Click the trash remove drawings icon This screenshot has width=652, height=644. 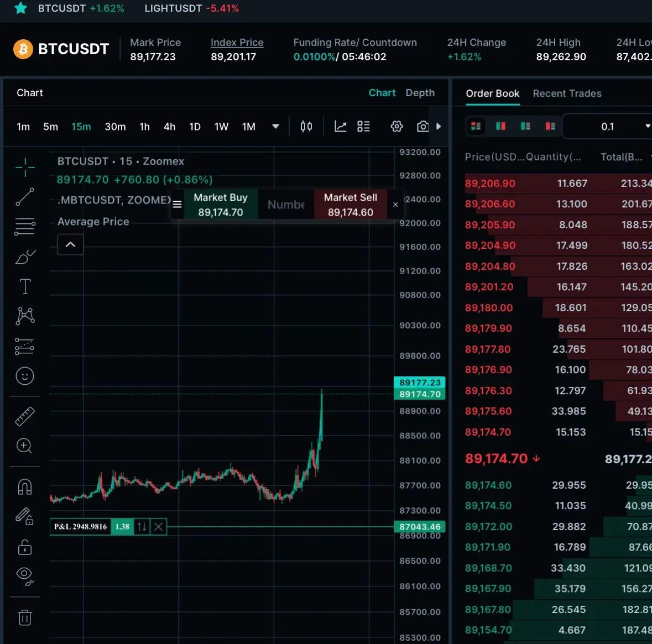click(x=25, y=617)
